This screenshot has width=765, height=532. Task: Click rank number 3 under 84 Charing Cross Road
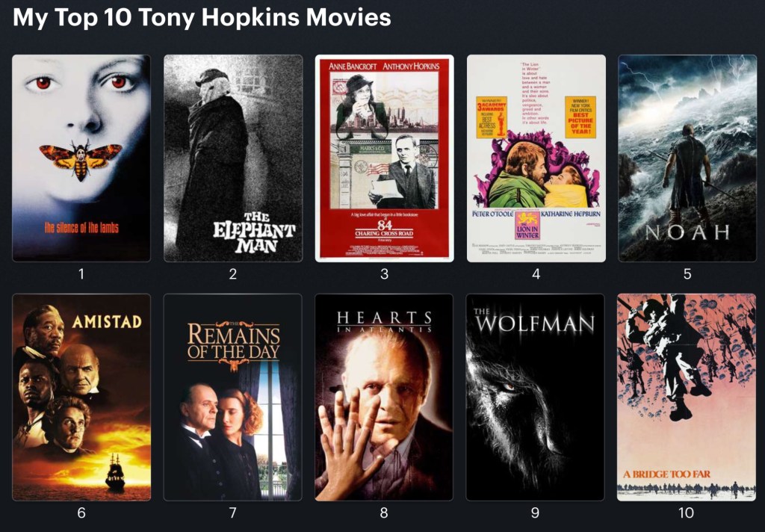(385, 273)
